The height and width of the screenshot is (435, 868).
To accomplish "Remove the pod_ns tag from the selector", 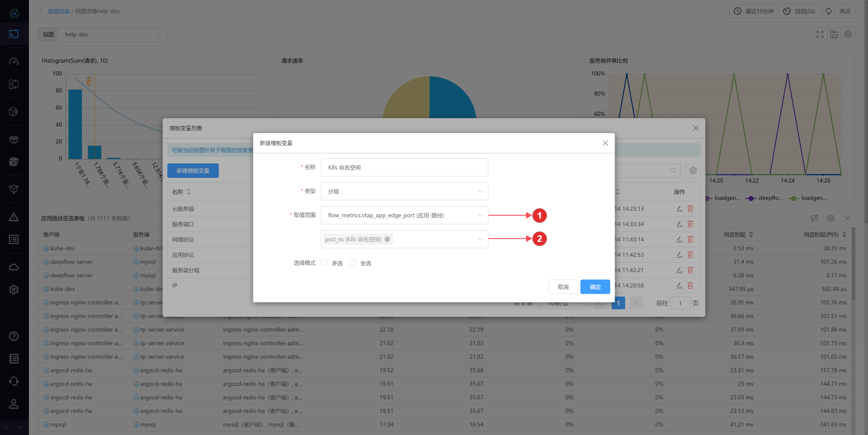I will pos(387,239).
